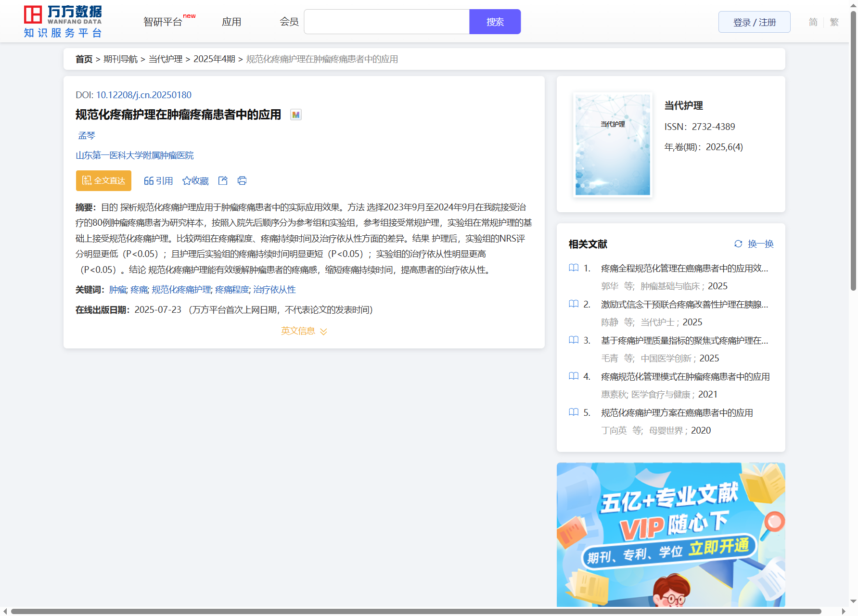Open the 应用 menu
858x616 pixels.
pos(231,22)
